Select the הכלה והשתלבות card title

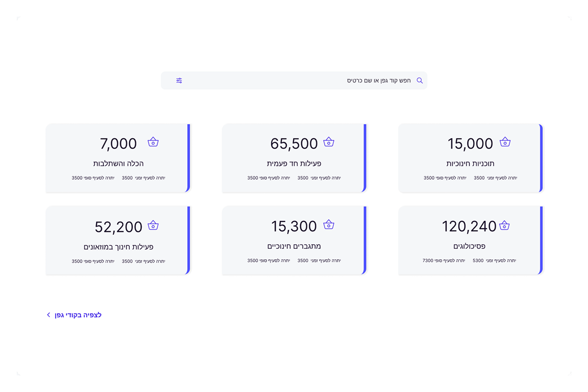tap(118, 163)
